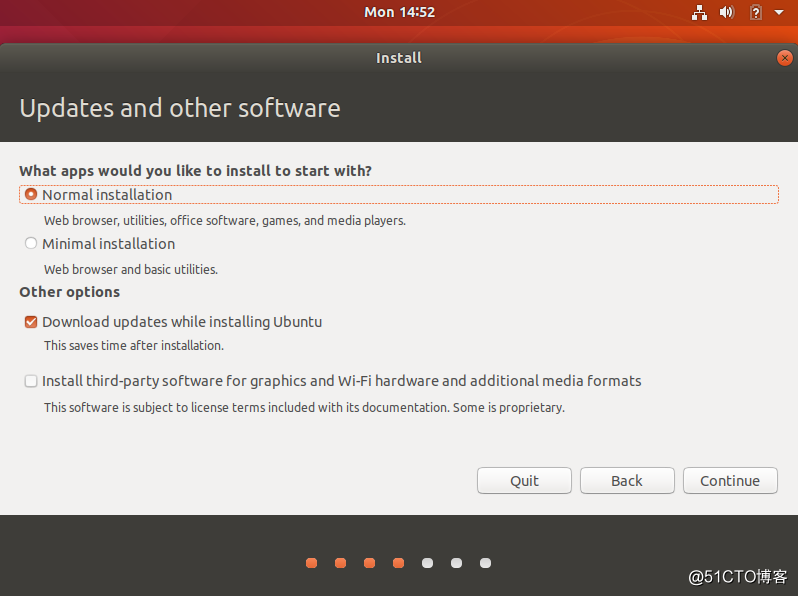Image resolution: width=798 pixels, height=596 pixels.
Task: Click Continue to proceed
Action: tap(730, 480)
